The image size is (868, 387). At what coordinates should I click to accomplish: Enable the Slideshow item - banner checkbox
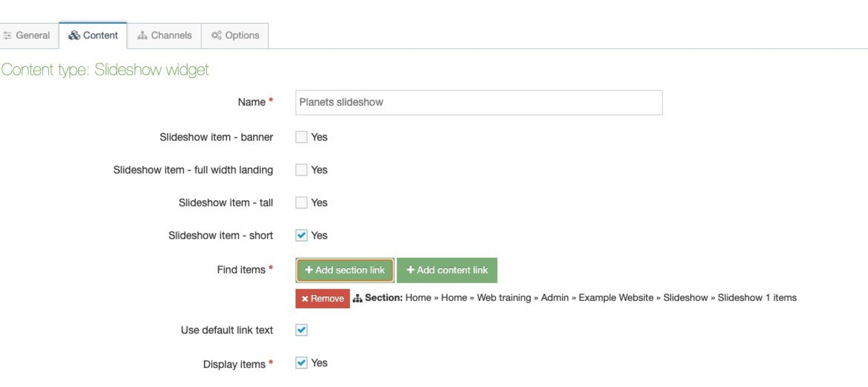[302, 137]
